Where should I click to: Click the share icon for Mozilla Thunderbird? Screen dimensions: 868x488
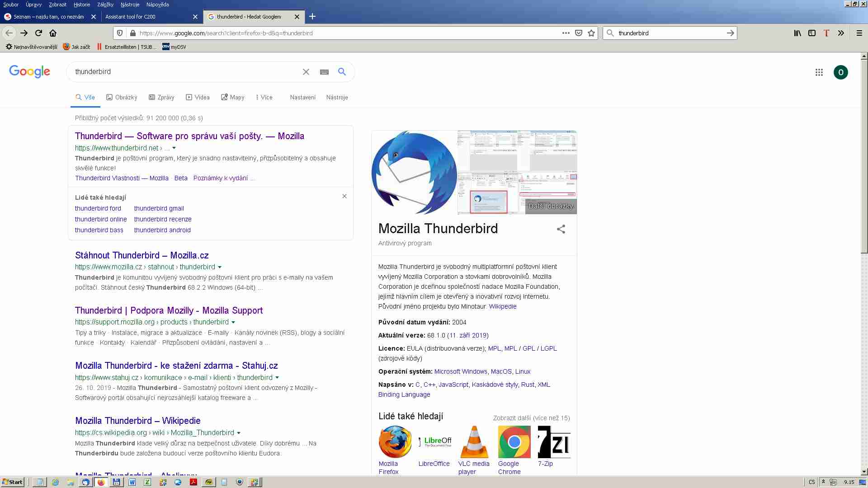click(x=561, y=229)
